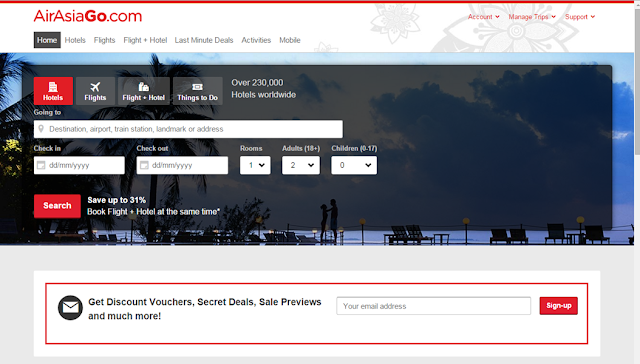Go to the Home nav item
This screenshot has width=640, height=364.
[47, 40]
